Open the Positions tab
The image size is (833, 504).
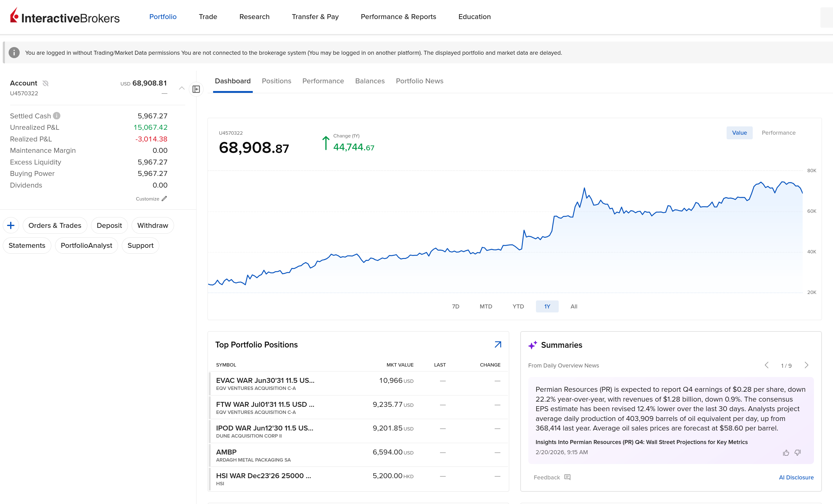click(276, 81)
